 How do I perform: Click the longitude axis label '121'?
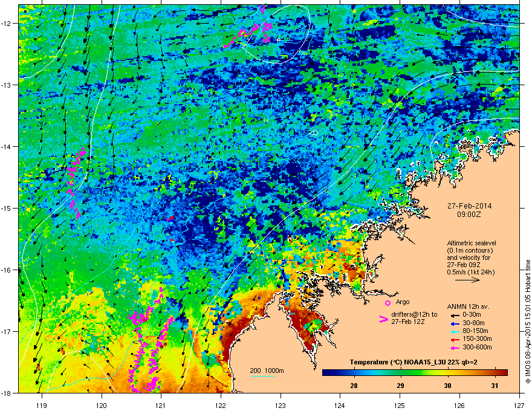click(161, 405)
